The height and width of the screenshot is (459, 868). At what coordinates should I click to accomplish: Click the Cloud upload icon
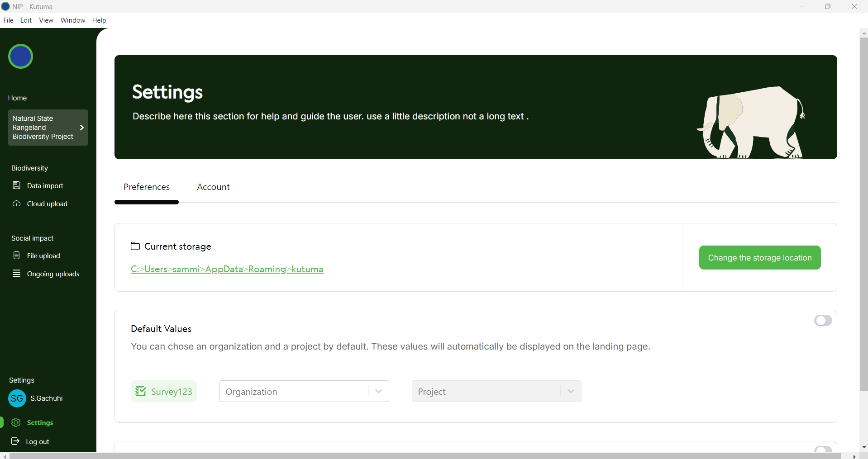[17, 203]
